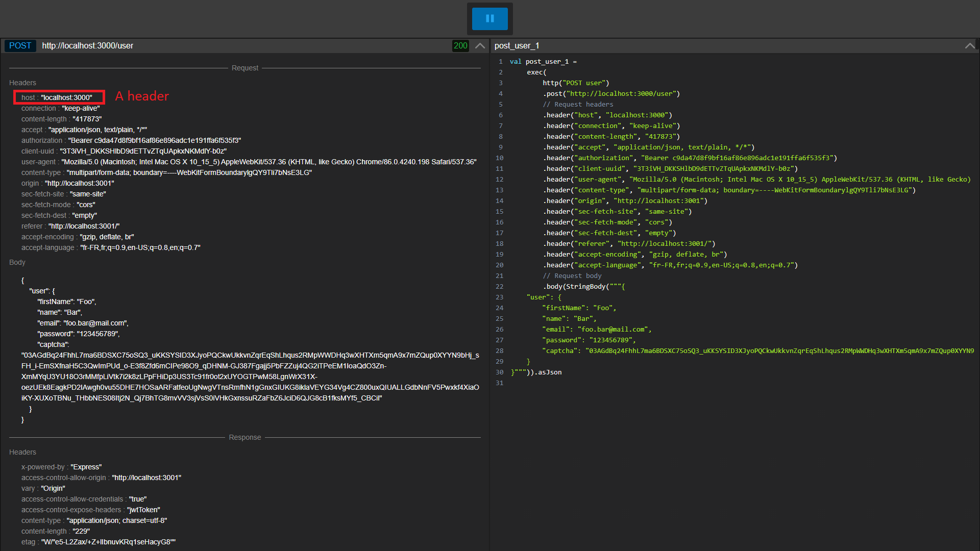The width and height of the screenshot is (980, 551).
Task: Select the client-uuid header row
Action: coord(124,151)
